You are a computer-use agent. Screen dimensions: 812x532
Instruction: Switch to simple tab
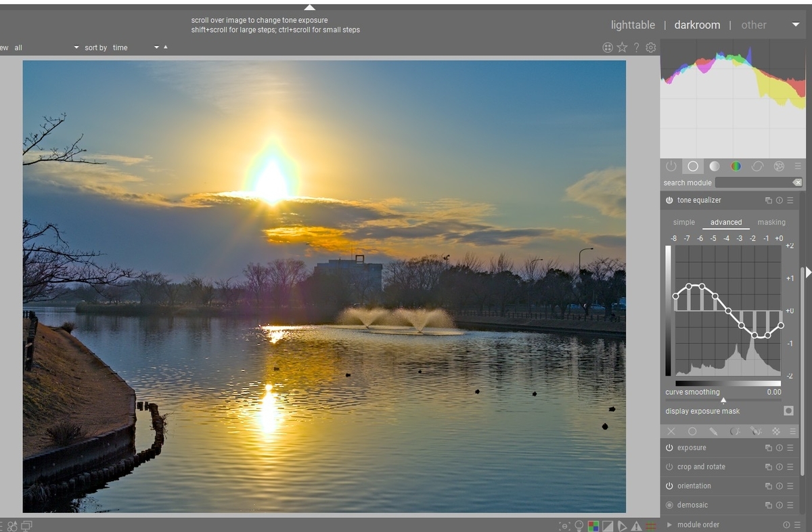click(684, 222)
